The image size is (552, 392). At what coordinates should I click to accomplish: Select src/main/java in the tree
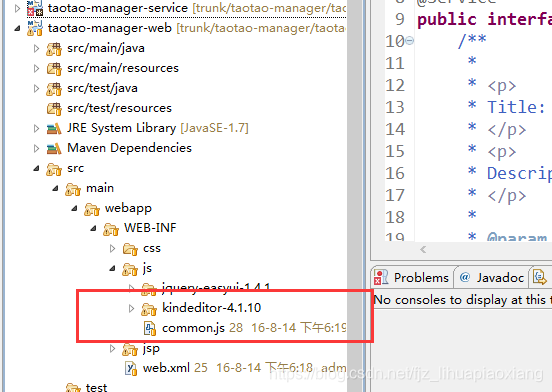point(106,48)
